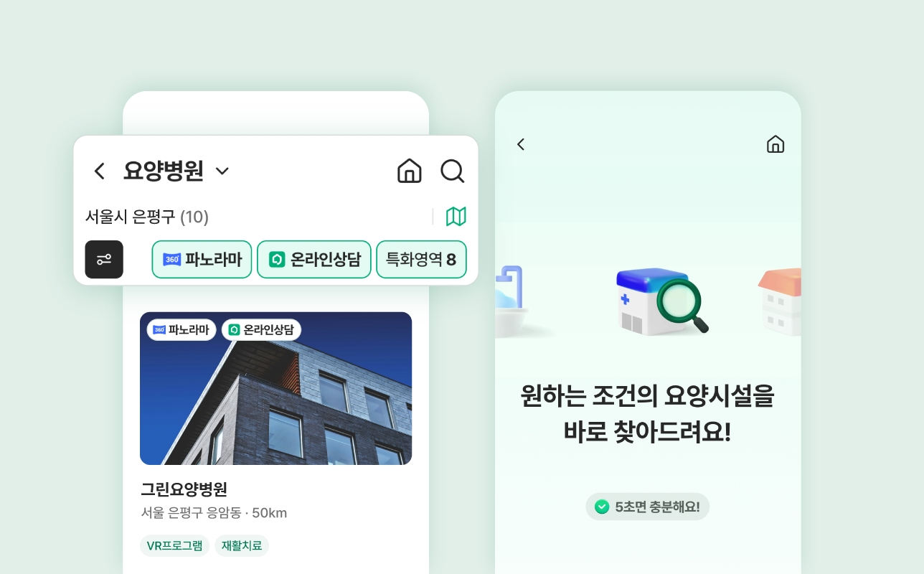924x574 pixels.
Task: Tap the home icon on the right phone screen
Action: click(x=775, y=144)
